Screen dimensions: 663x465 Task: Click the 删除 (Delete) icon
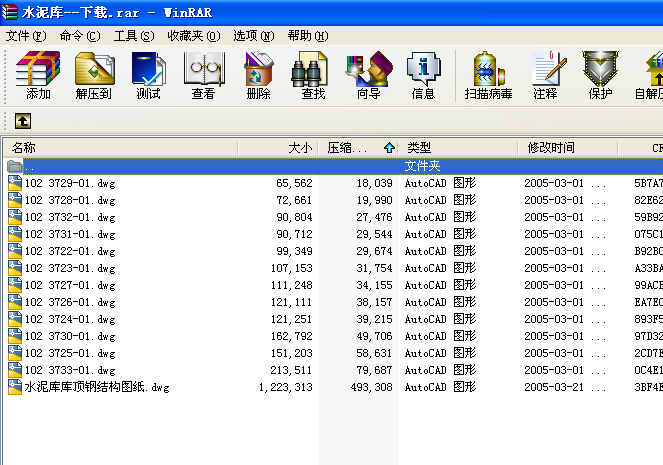tap(258, 75)
